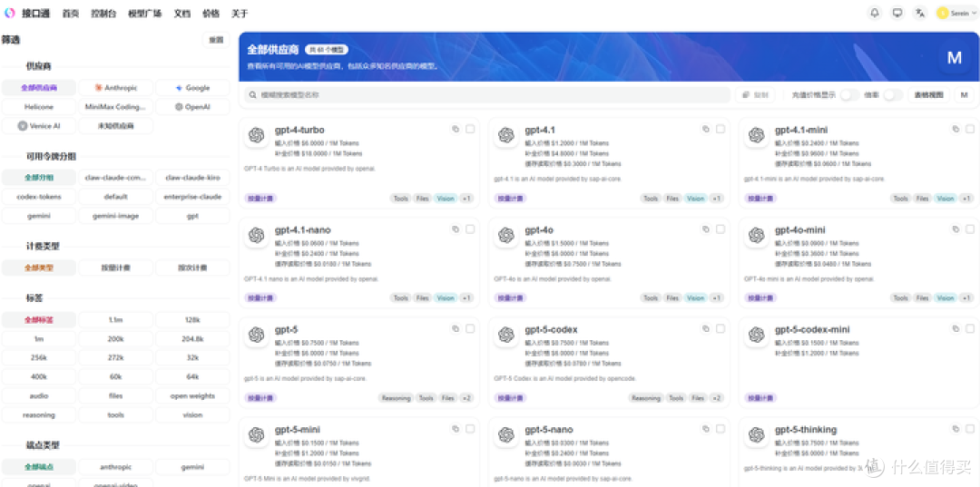Expand the +2 tag on gpt-5-codex card

coord(716,398)
